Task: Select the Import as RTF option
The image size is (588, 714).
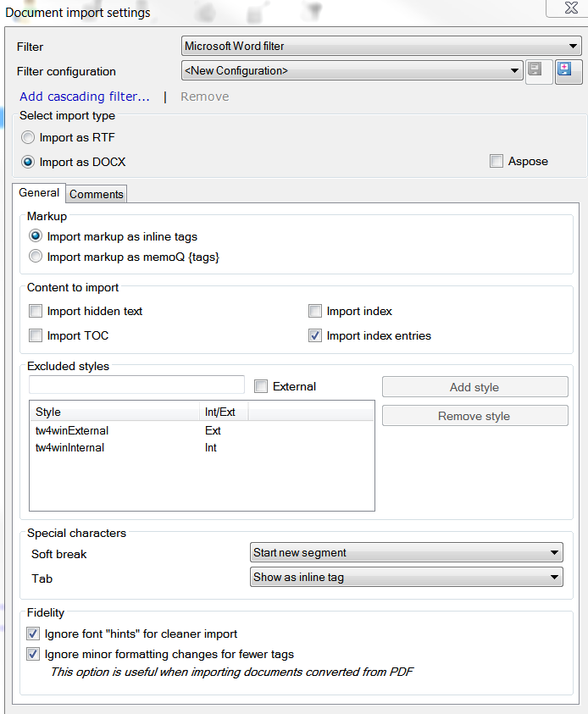Action: point(26,137)
